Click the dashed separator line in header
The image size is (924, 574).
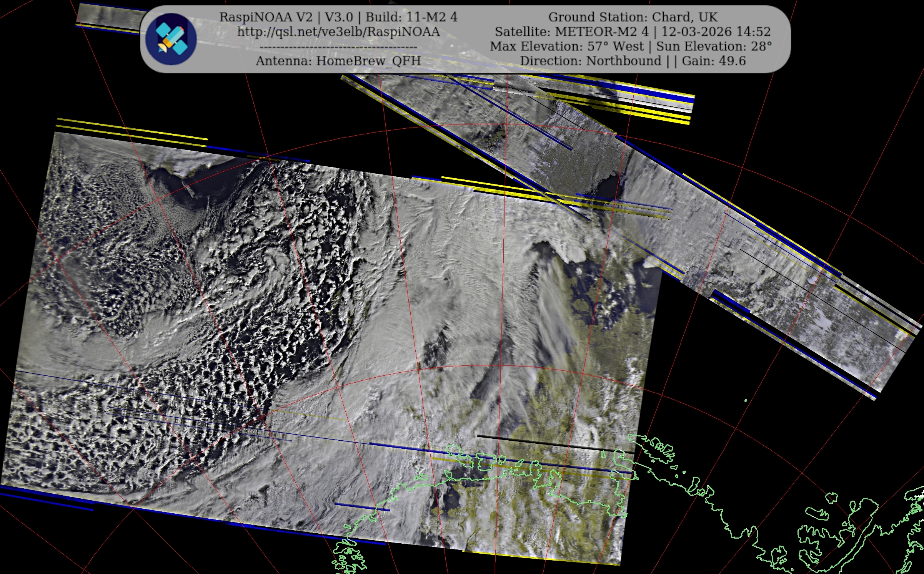(338, 47)
